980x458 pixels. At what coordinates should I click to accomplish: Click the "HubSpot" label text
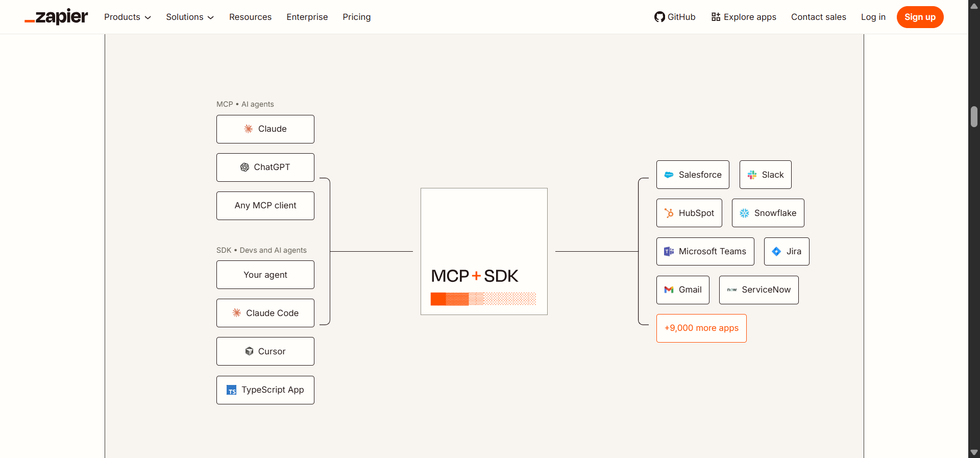(x=696, y=213)
